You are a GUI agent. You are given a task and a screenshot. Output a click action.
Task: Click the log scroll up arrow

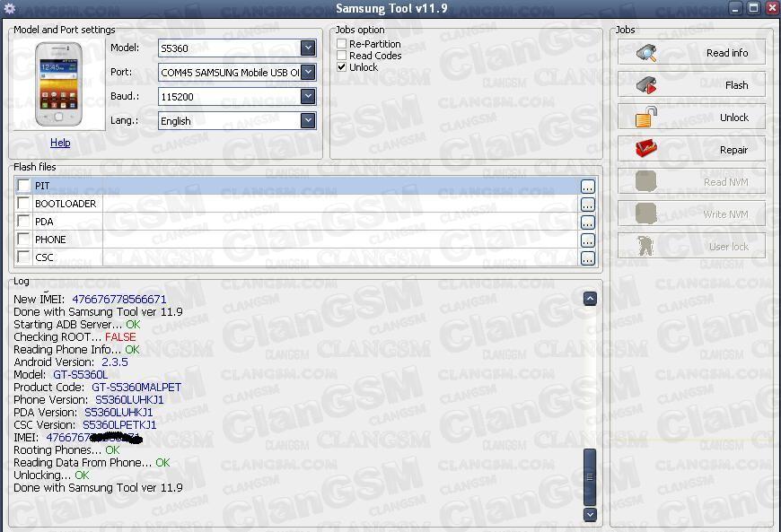coord(590,299)
